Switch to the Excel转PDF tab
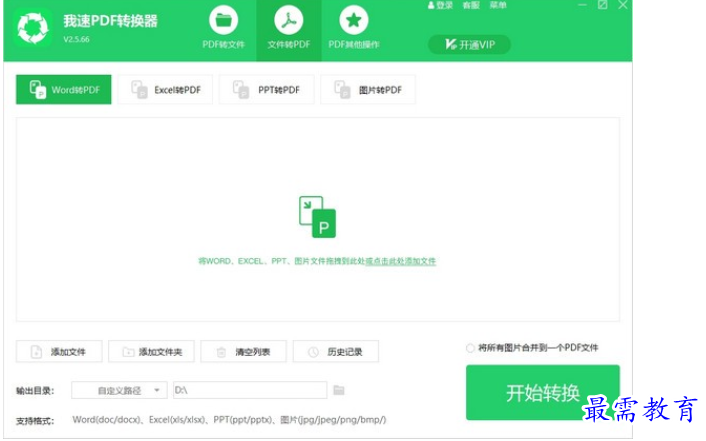The width and height of the screenshot is (706, 441). point(165,90)
